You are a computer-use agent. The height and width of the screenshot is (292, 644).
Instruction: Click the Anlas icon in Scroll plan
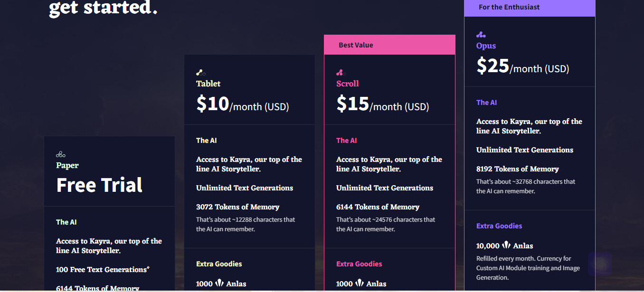tap(360, 283)
